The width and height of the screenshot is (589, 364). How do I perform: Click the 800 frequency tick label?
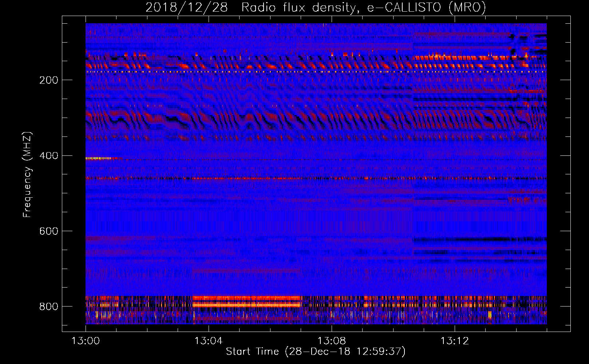click(49, 306)
